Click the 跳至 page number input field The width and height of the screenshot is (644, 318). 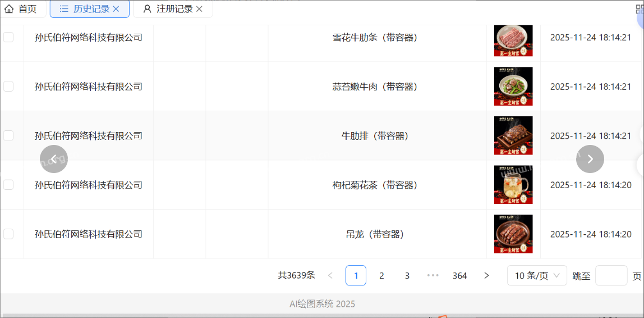click(611, 276)
